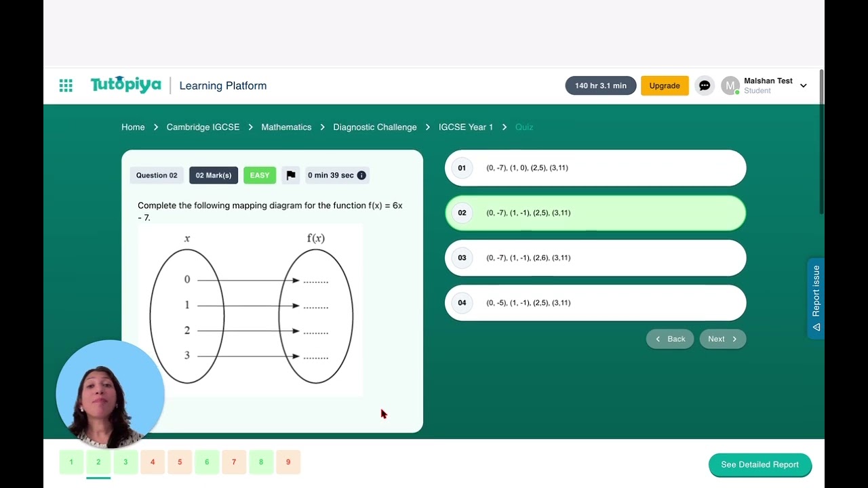868x488 pixels.
Task: Jump to question 2 in navigator
Action: tap(98, 462)
